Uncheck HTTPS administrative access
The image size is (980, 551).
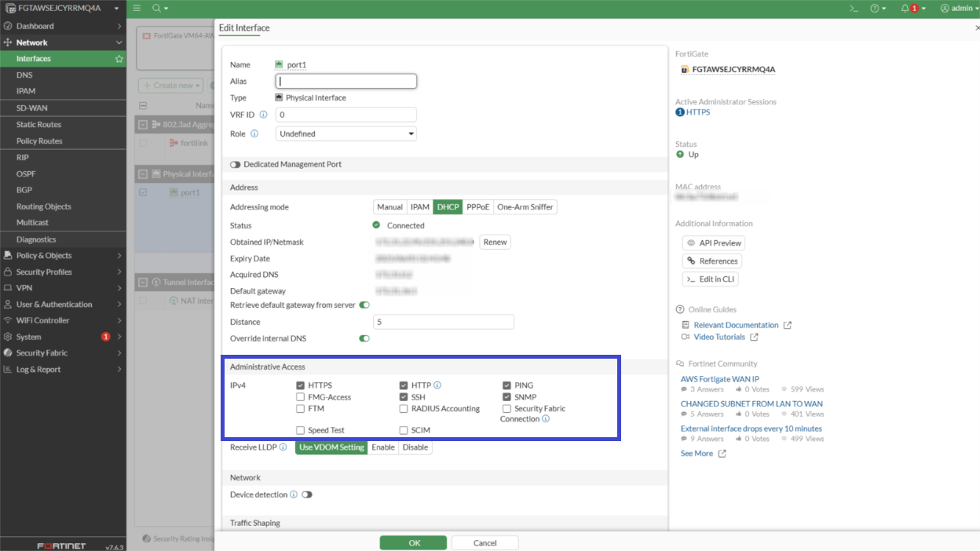(x=301, y=385)
